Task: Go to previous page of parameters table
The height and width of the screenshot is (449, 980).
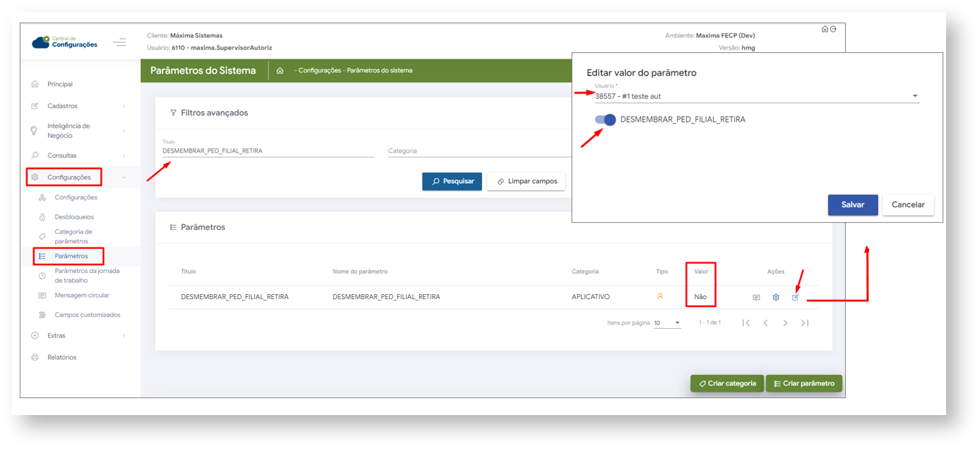Action: coord(766,323)
